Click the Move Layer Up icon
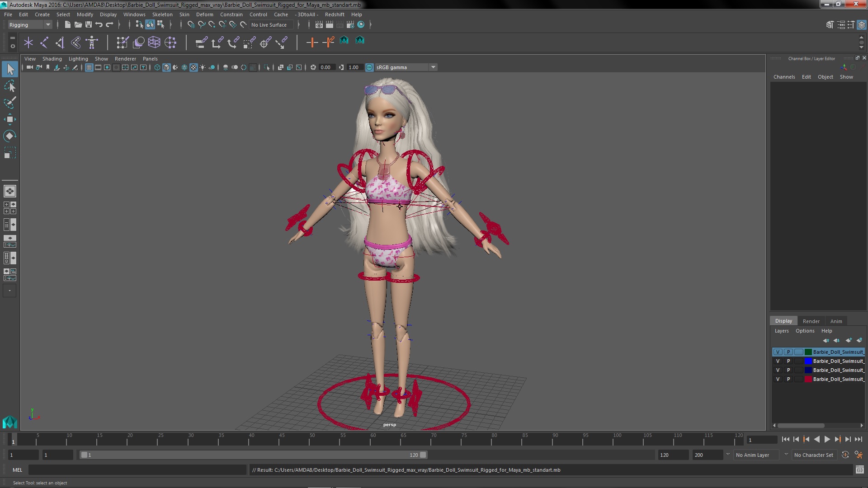This screenshot has height=488, width=868. tap(826, 340)
